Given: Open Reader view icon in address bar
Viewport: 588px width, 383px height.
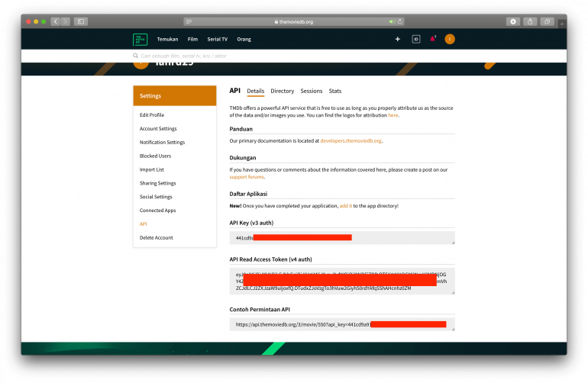Looking at the screenshot, I should [189, 21].
